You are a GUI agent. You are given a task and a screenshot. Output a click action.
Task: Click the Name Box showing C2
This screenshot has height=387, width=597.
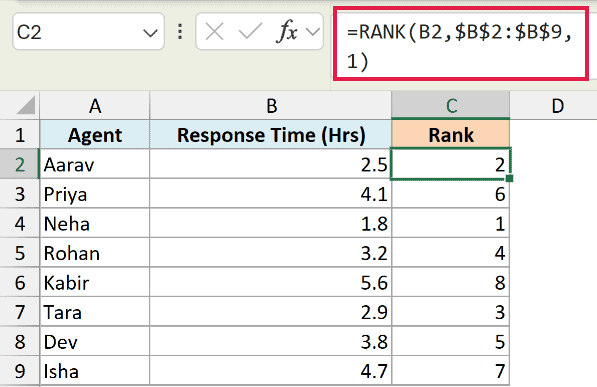(88, 32)
